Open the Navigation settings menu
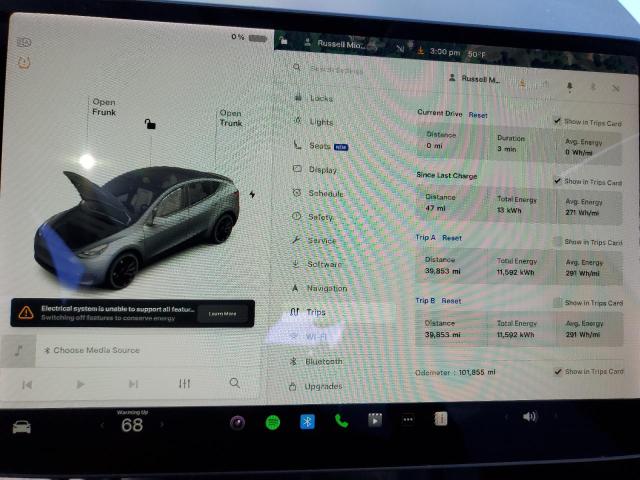Viewport: 640px width, 480px height. [x=319, y=288]
